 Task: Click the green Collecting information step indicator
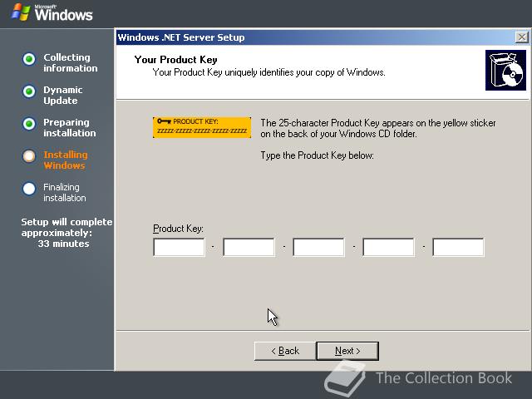(x=29, y=59)
